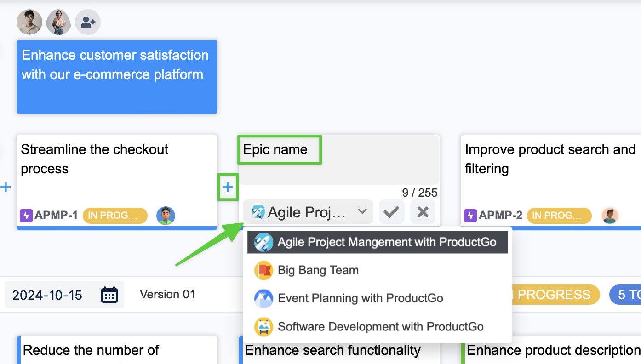The image size is (641, 364).
Task: Open the first team member avatar
Action: (29, 22)
